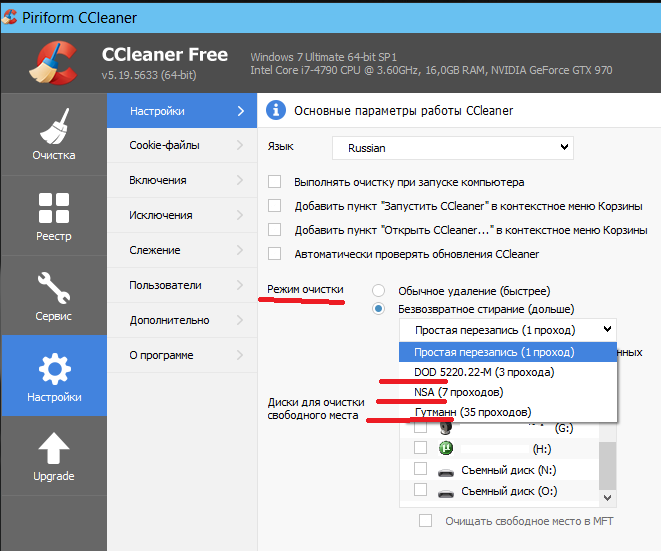Viewport: 661px width, 551px height.
Task: Open the Язык Russian language dropdown
Action: (x=453, y=148)
